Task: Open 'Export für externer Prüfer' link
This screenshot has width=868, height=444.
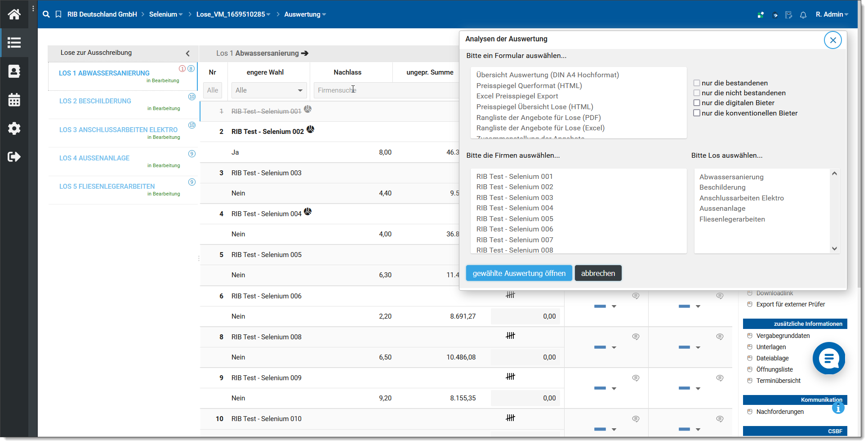Action: click(x=790, y=304)
